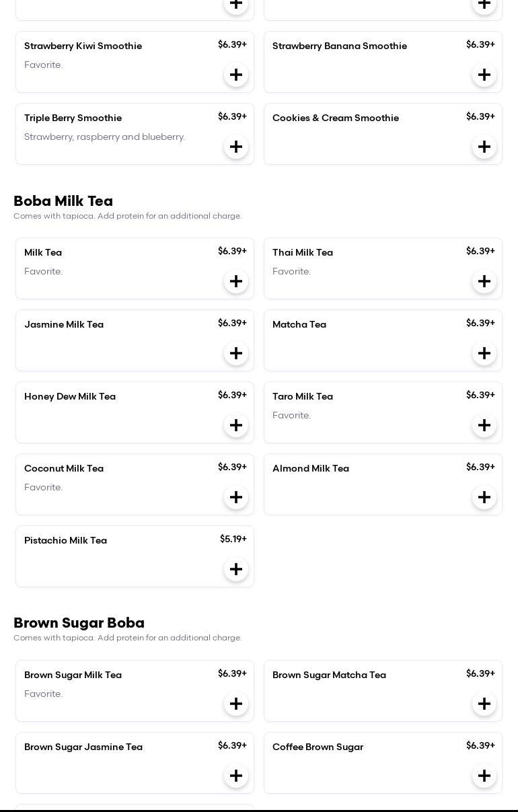This screenshot has height=812, width=518.
Task: Add Strawberry Banana Smoothie with plus icon
Action: (x=484, y=75)
